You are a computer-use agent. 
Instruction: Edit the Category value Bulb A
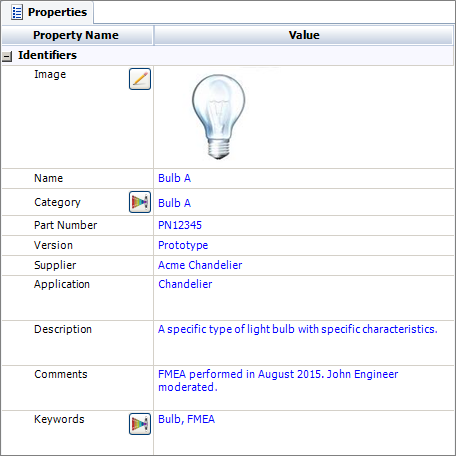[x=174, y=203]
